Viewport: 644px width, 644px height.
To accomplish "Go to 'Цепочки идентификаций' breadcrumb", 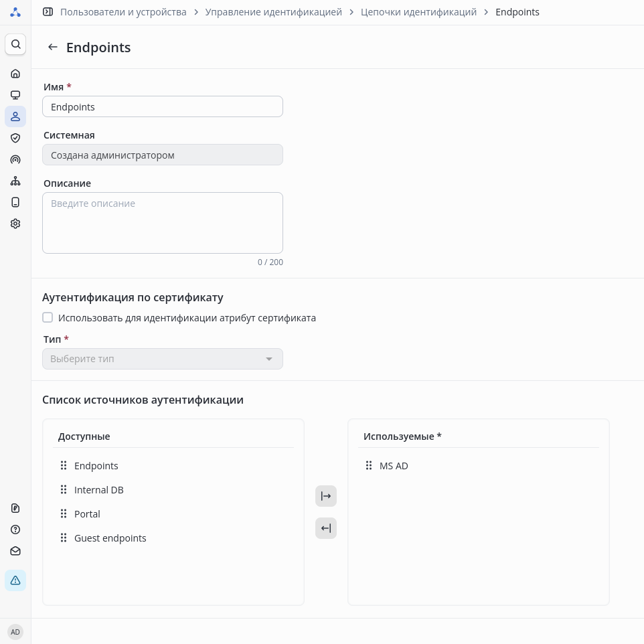I will click(x=418, y=12).
